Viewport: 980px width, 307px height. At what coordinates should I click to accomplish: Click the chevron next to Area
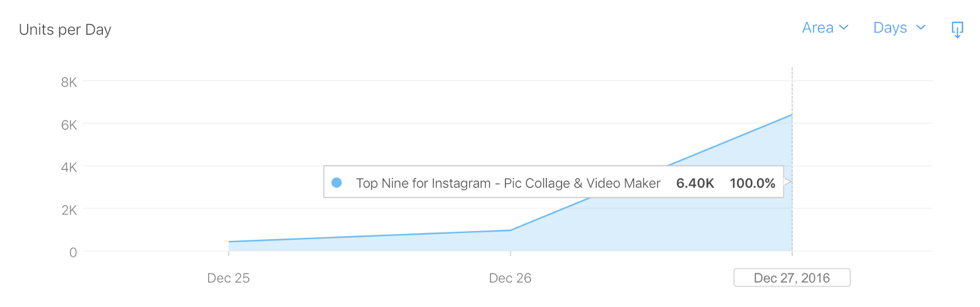844,28
